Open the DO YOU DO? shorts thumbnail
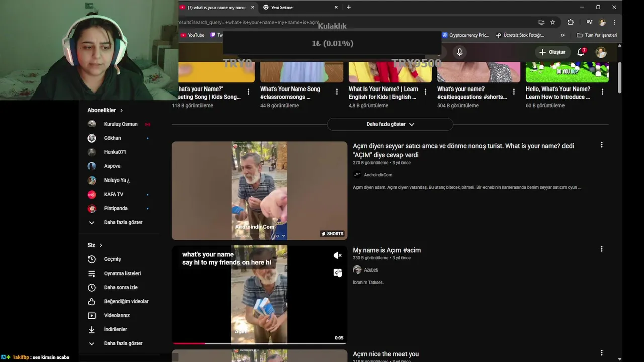 (x=567, y=72)
